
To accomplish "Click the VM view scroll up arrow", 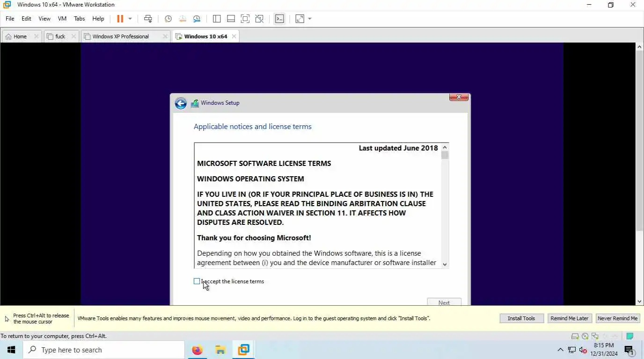I will coord(640,47).
